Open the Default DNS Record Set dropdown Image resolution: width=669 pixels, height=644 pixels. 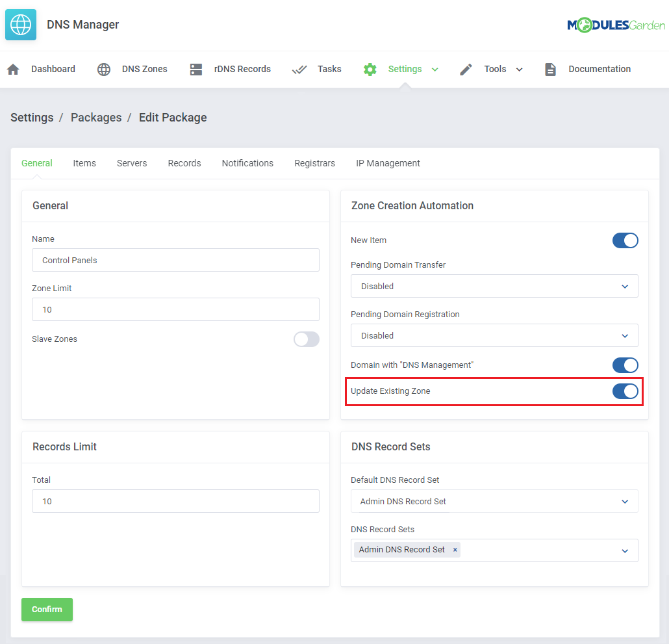pyautogui.click(x=494, y=501)
